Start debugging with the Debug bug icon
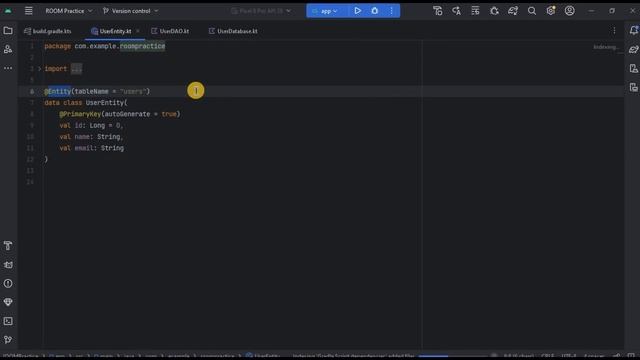Image resolution: width=640 pixels, height=360 pixels. pyautogui.click(x=375, y=11)
